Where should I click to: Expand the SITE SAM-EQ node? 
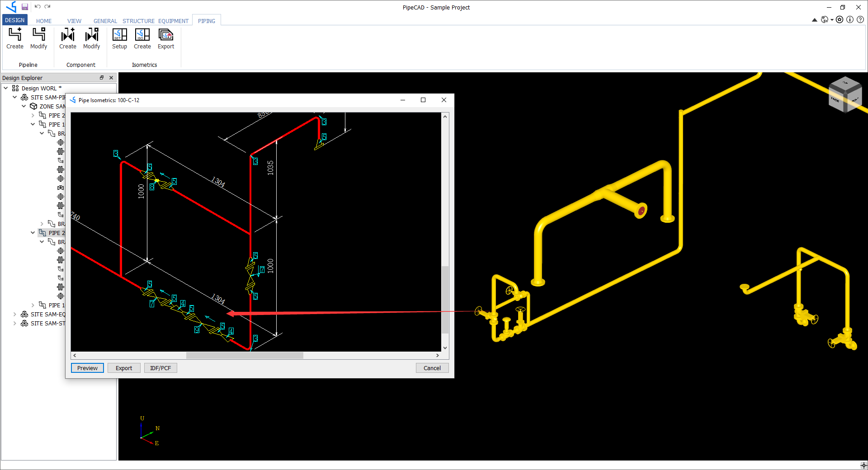tap(14, 314)
